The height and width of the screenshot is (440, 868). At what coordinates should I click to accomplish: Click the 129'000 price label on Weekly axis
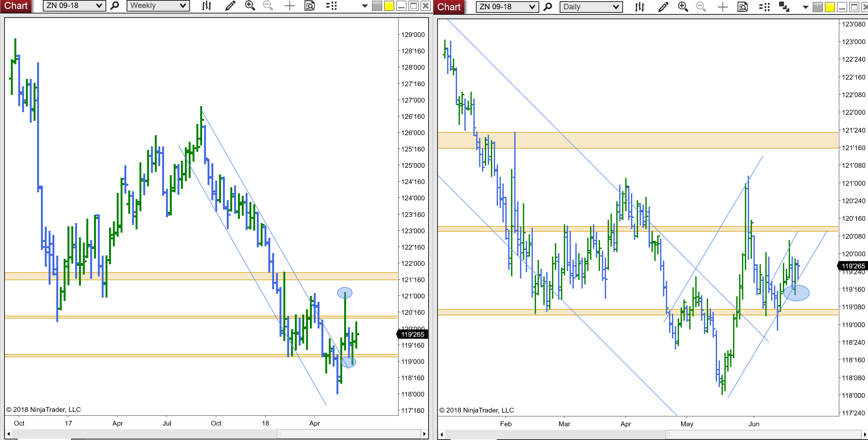tap(413, 35)
